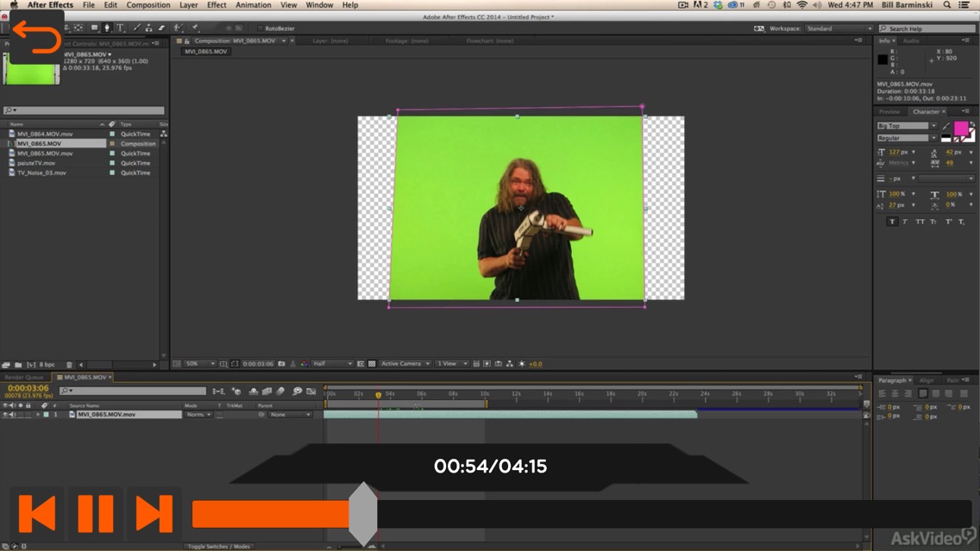Image resolution: width=980 pixels, height=551 pixels.
Task: Toggle Hide Shy Layers switch in timeline
Action: 253,391
